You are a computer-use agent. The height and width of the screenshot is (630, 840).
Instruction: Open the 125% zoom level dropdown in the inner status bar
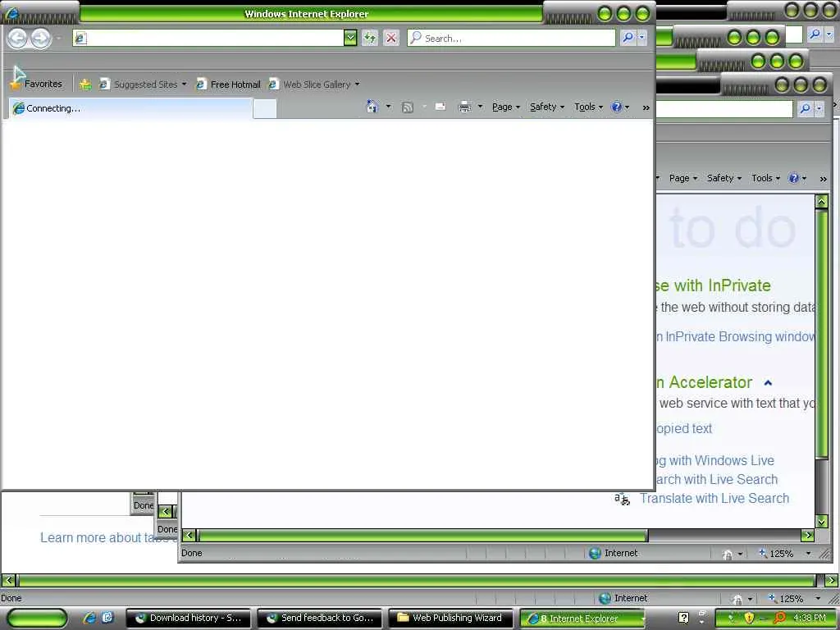(x=808, y=554)
